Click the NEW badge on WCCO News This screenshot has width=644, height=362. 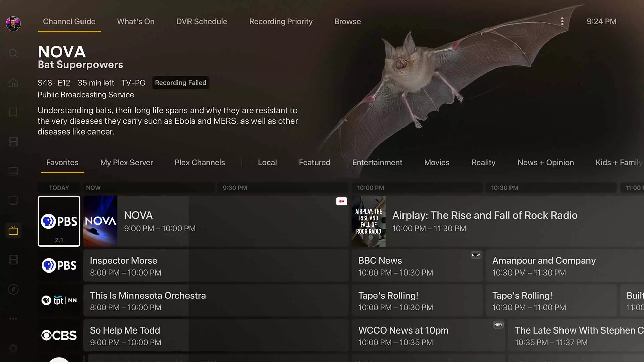pyautogui.click(x=498, y=325)
